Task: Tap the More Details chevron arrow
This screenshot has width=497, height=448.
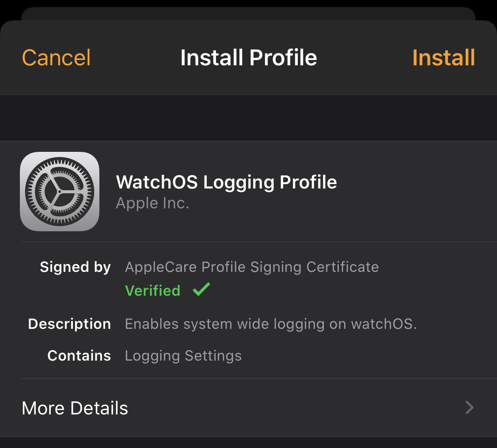Action: 470,407
